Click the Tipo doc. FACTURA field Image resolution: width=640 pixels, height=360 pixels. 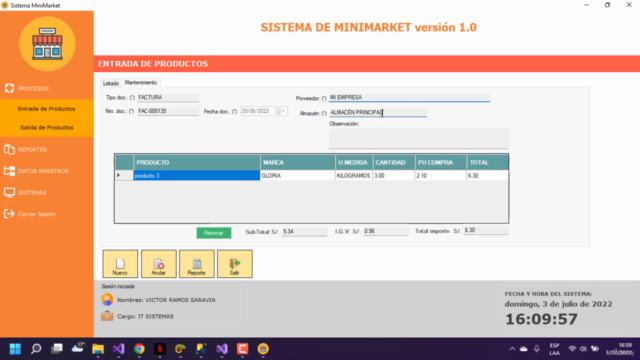[168, 98]
